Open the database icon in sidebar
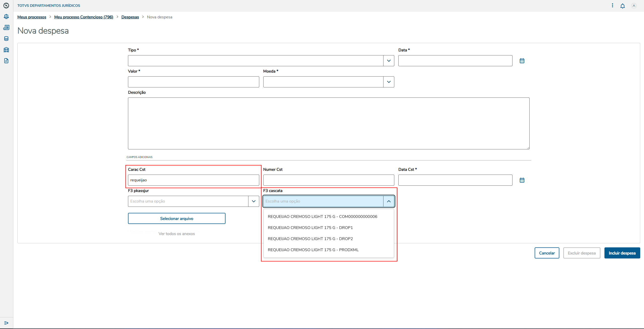Screen dimensions: 644x329 [x=6, y=39]
